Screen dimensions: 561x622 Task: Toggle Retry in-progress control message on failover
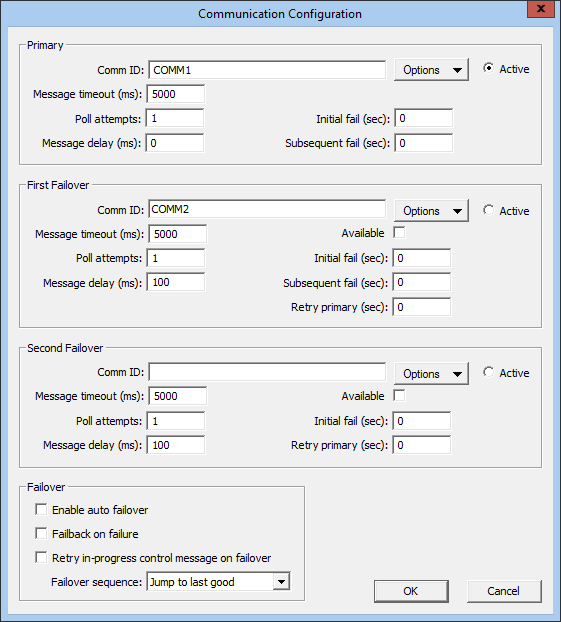click(41, 558)
